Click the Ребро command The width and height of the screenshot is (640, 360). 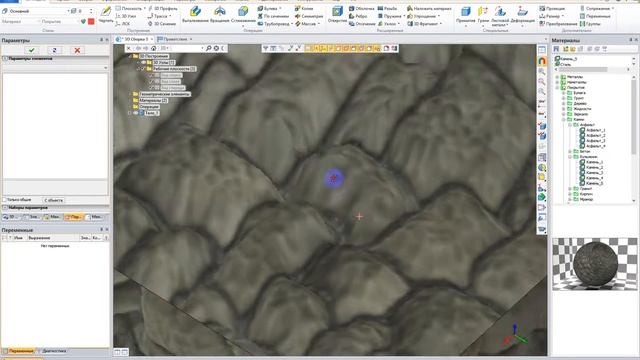358,16
